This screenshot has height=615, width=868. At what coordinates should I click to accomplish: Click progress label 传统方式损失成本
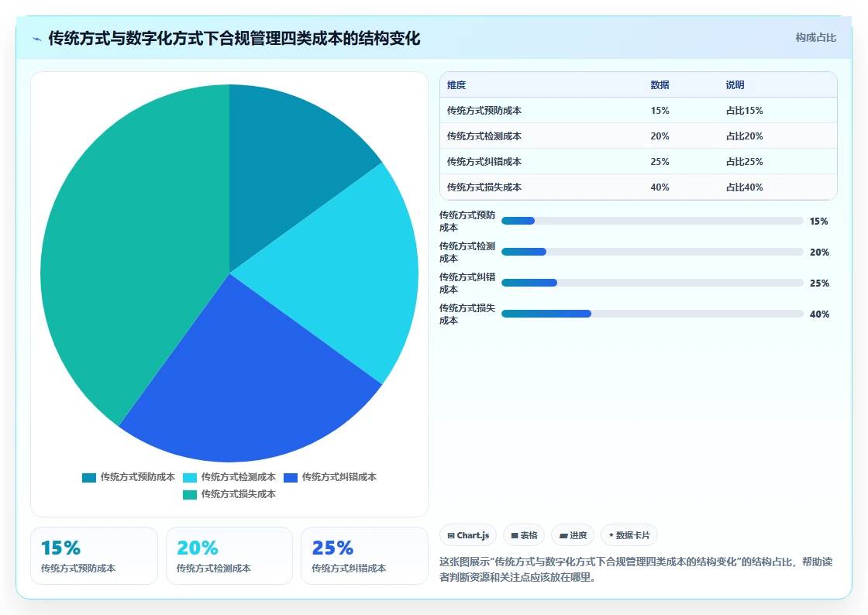(x=467, y=314)
